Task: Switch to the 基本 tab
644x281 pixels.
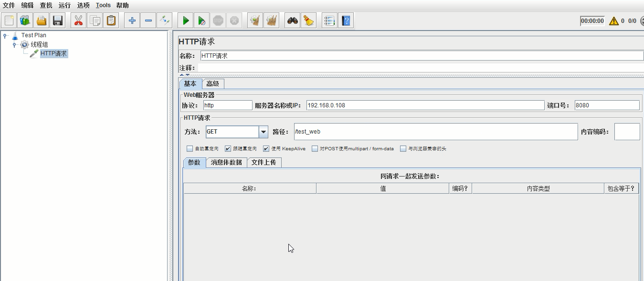Action: tap(190, 83)
